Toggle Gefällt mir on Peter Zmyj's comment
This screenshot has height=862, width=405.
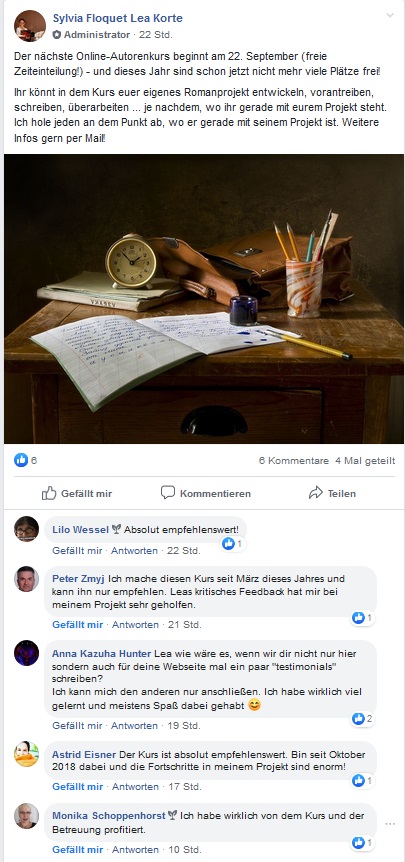(77, 625)
